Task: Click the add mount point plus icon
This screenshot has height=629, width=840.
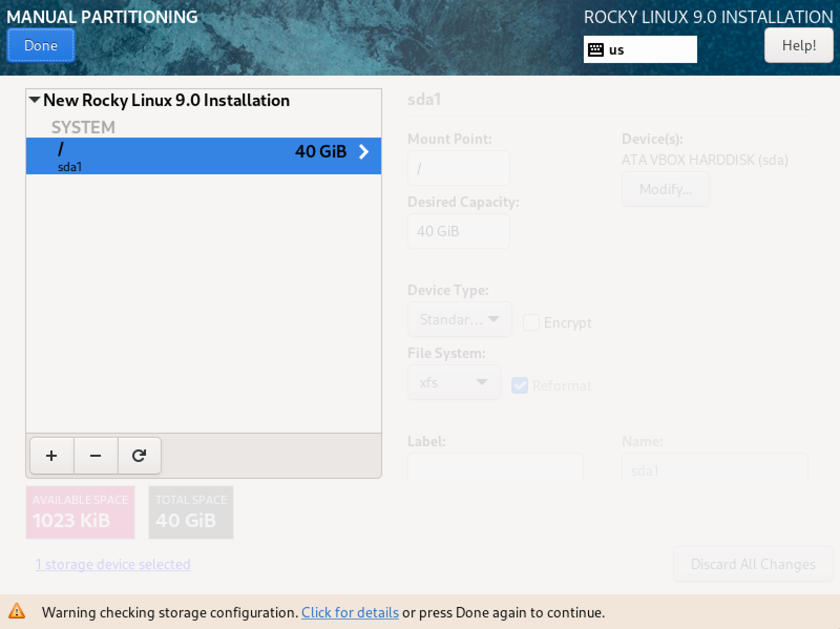Action: tap(51, 456)
